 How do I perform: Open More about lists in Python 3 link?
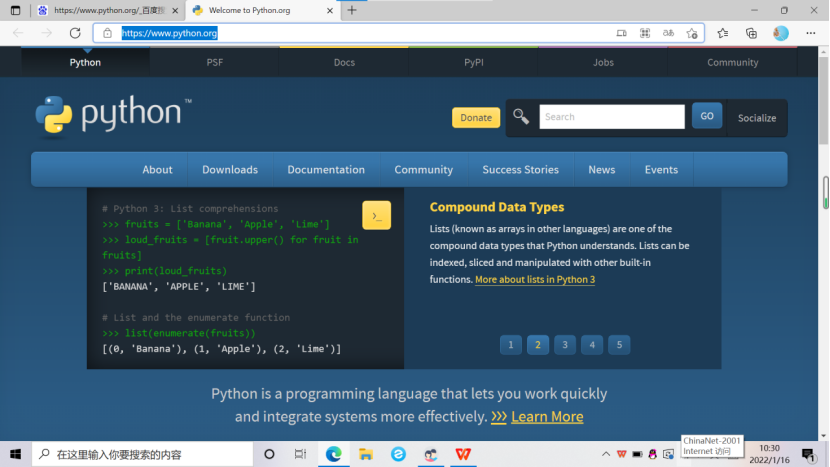tap(535, 279)
